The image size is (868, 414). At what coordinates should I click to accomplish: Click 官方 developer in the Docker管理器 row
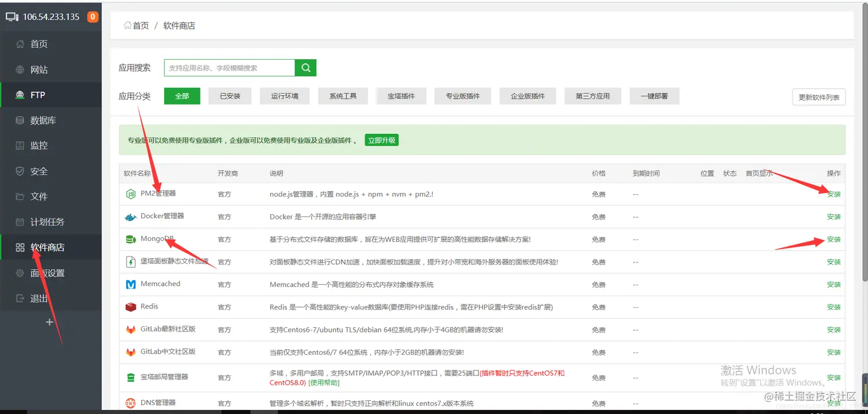[x=224, y=217]
